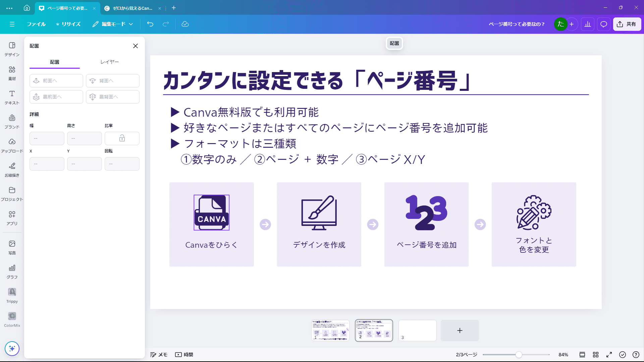The height and width of the screenshot is (362, 644).
Task: Toggle the 比率 aspect ratio lock
Action: [122, 138]
